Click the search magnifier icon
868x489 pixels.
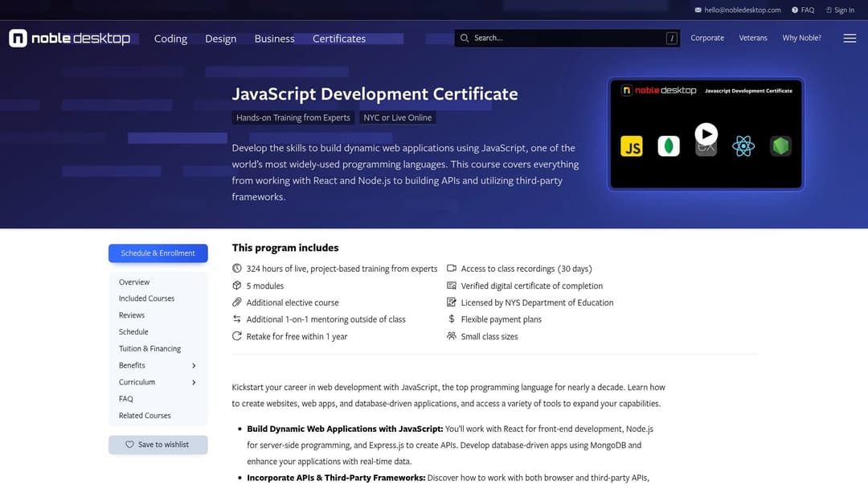tap(465, 39)
